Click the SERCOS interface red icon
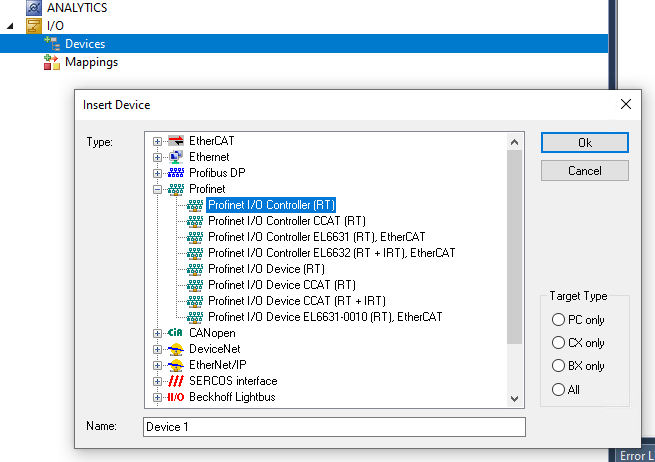Viewport: 655px width, 462px height. click(x=176, y=381)
